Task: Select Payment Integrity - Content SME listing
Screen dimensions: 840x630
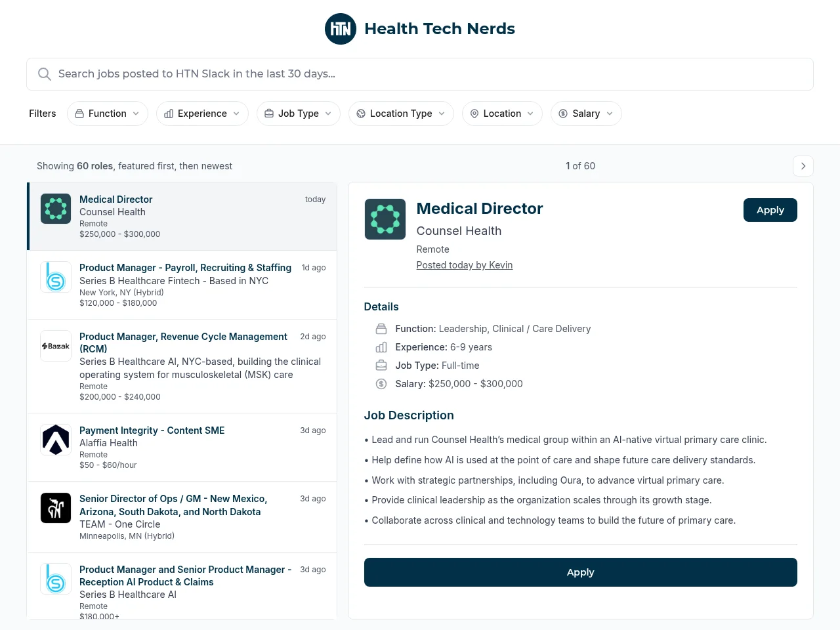Action: (x=182, y=448)
